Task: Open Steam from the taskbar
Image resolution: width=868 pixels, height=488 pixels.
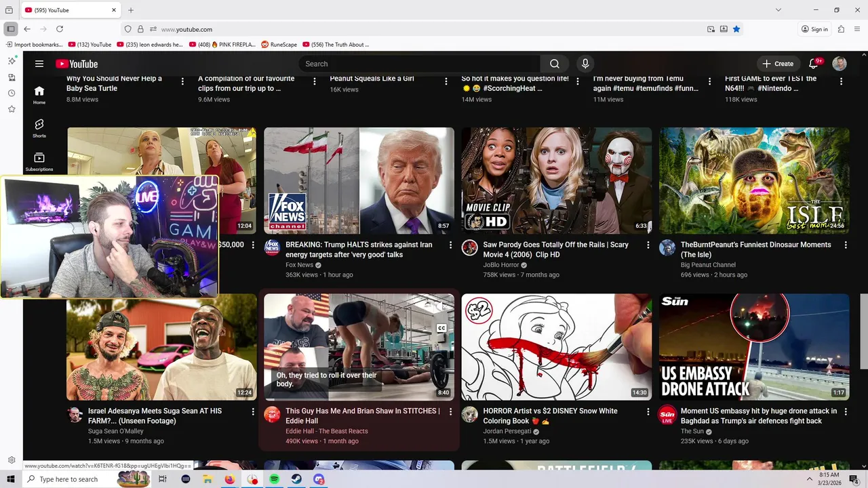Action: [x=296, y=479]
